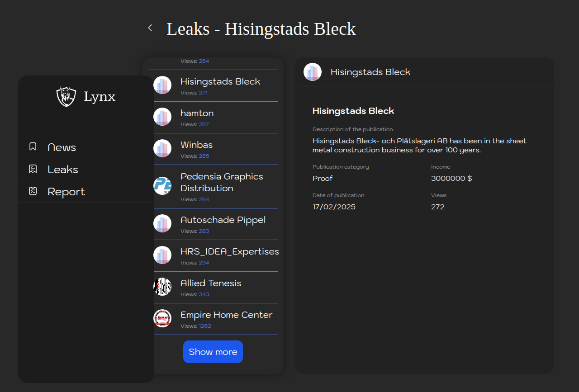The image size is (579, 392).
Task: Go to the Report section
Action: pyautogui.click(x=66, y=192)
